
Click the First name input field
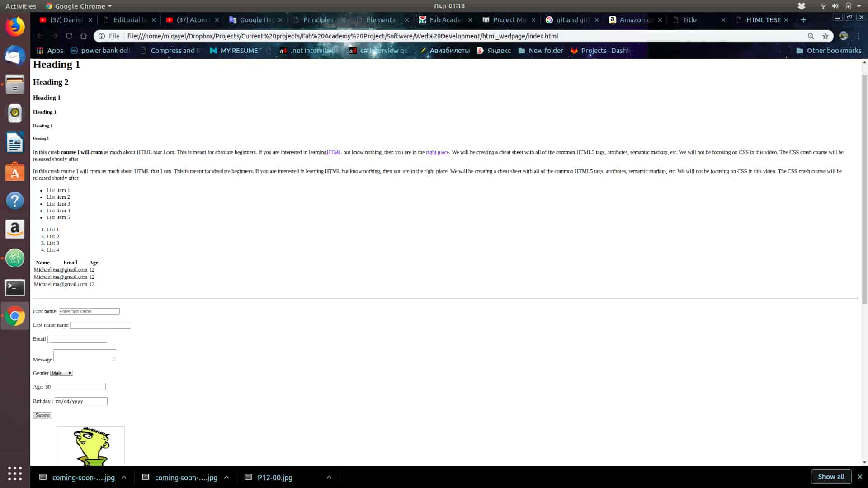89,311
